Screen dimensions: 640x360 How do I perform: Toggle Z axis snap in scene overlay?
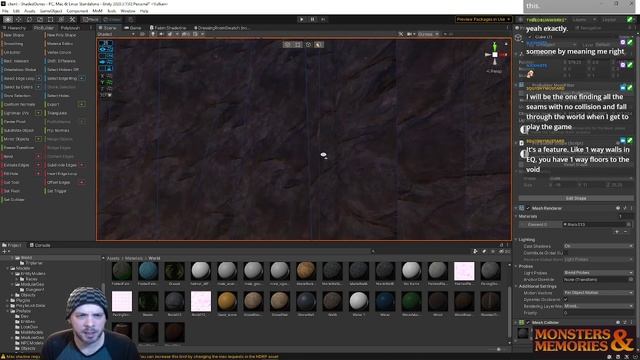pos(106,89)
